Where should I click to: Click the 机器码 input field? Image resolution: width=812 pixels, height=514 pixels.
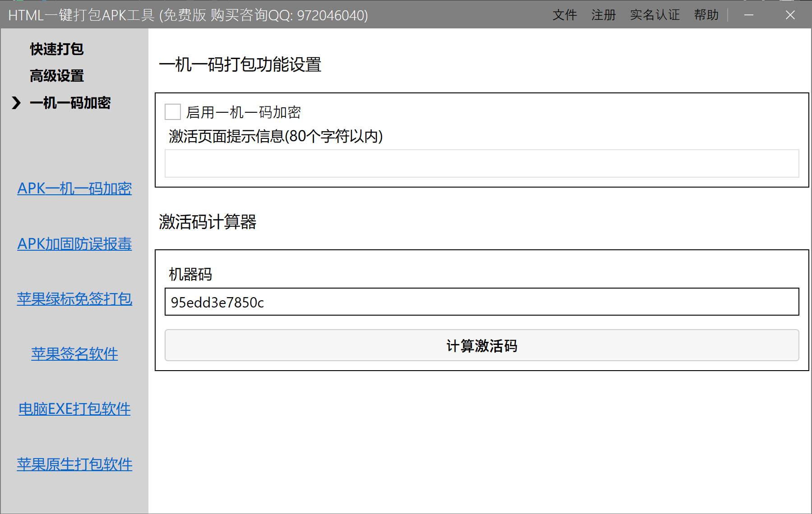pyautogui.click(x=481, y=302)
